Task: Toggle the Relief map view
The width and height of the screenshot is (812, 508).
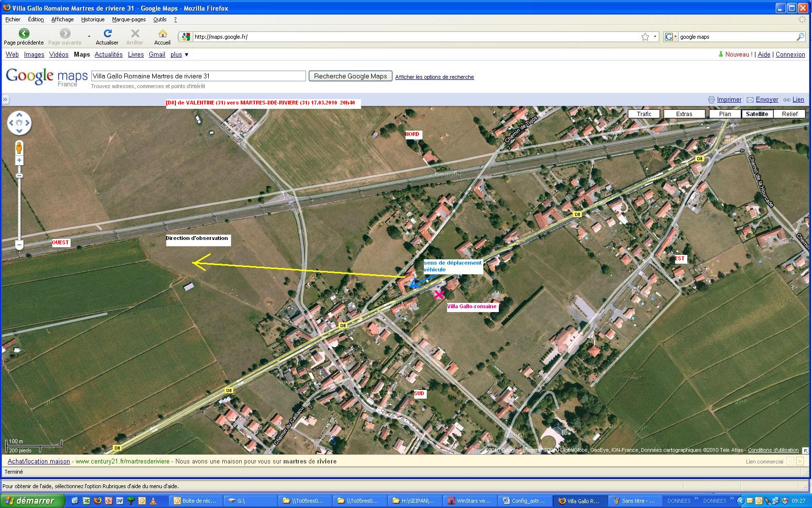Action: [789, 114]
